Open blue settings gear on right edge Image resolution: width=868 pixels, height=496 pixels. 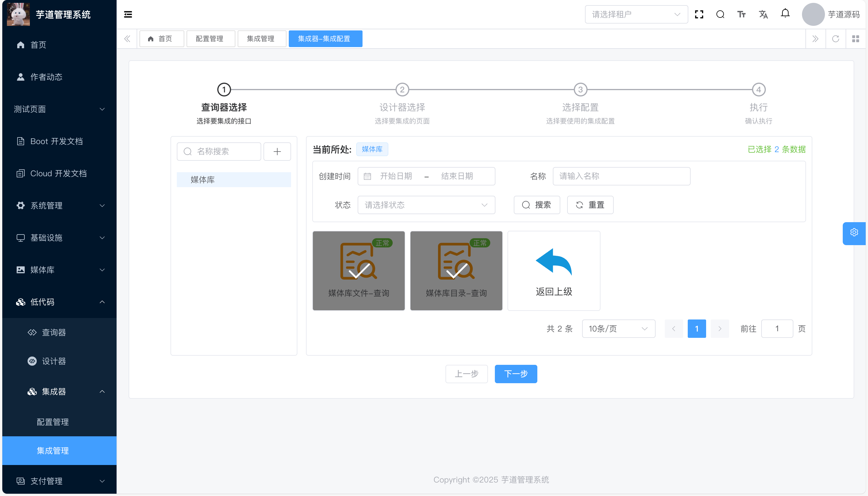tap(854, 233)
